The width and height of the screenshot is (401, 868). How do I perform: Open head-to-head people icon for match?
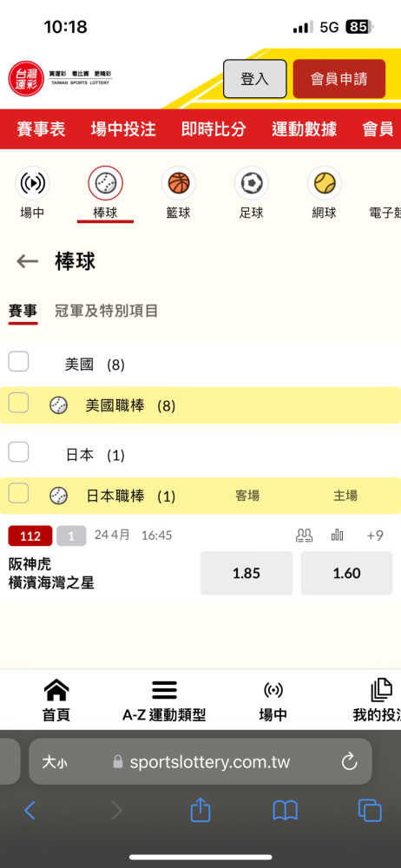[304, 536]
